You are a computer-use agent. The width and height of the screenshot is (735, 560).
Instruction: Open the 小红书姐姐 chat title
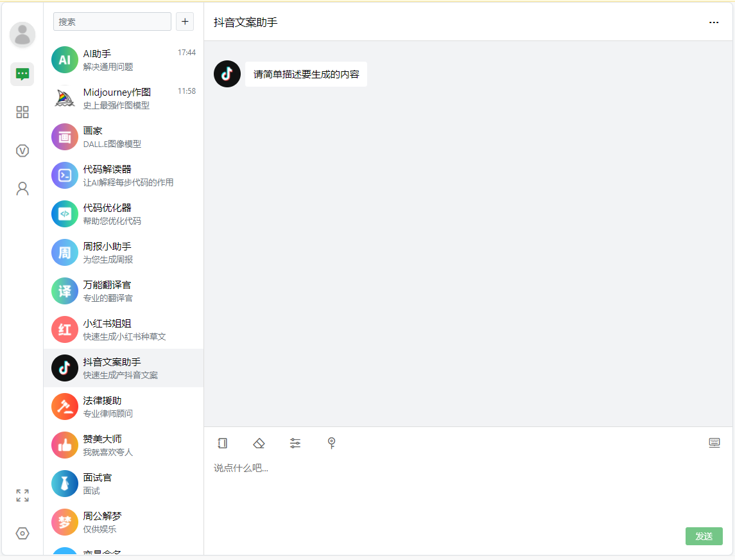pos(107,324)
